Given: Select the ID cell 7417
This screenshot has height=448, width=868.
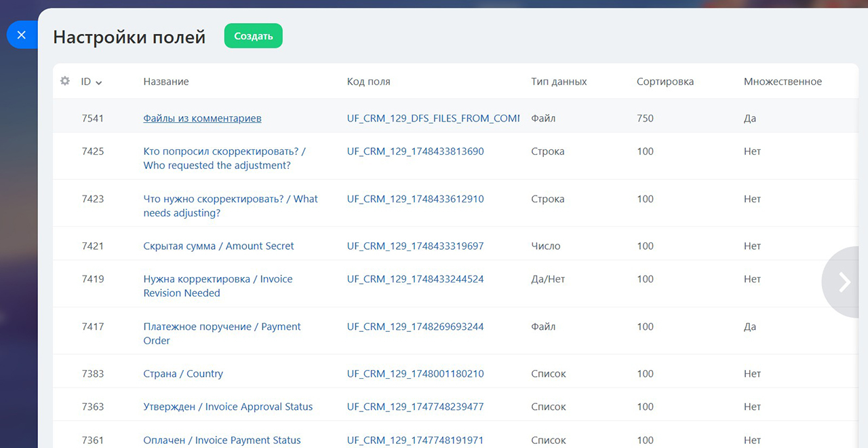Looking at the screenshot, I should click(x=93, y=326).
